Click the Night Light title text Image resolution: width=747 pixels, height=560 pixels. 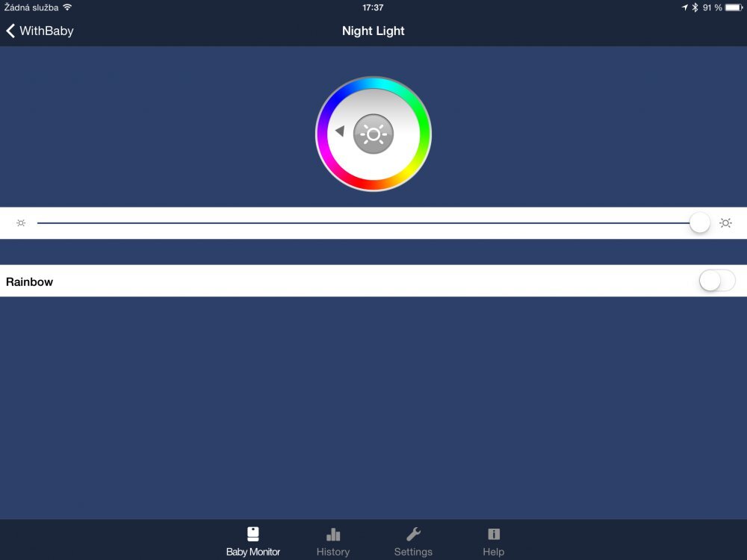(x=373, y=31)
